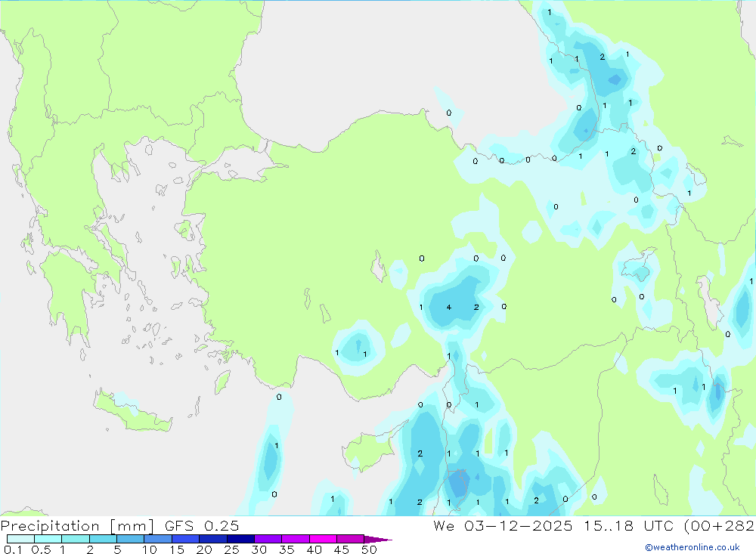Pick the 10–15 mm blue legend swatch
Viewport: 756px width, 554px height.
point(158,539)
